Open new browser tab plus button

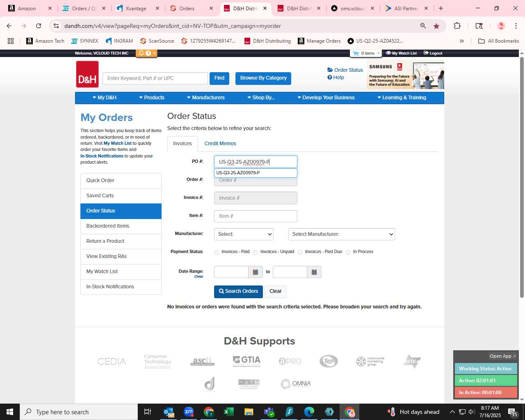tap(441, 8)
